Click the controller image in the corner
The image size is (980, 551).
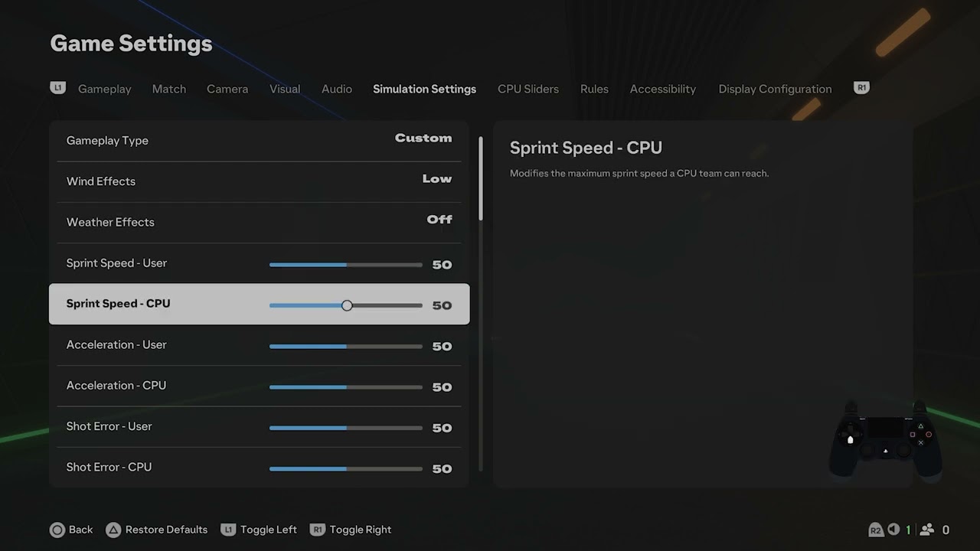(x=885, y=442)
